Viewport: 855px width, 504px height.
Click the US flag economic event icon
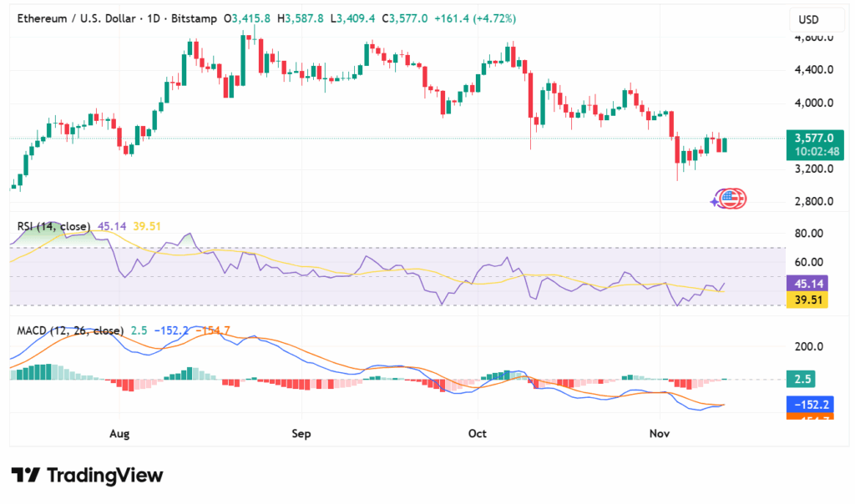pos(731,199)
